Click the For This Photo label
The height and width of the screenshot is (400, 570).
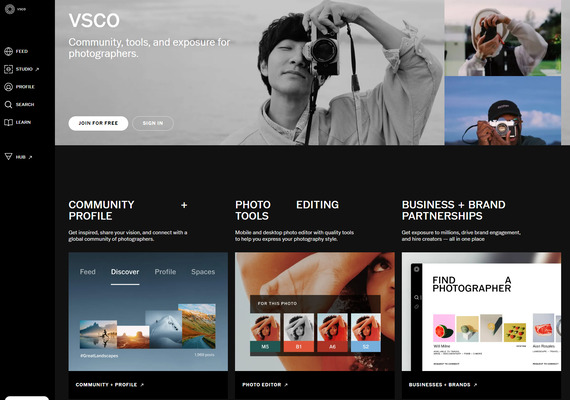[x=277, y=303]
